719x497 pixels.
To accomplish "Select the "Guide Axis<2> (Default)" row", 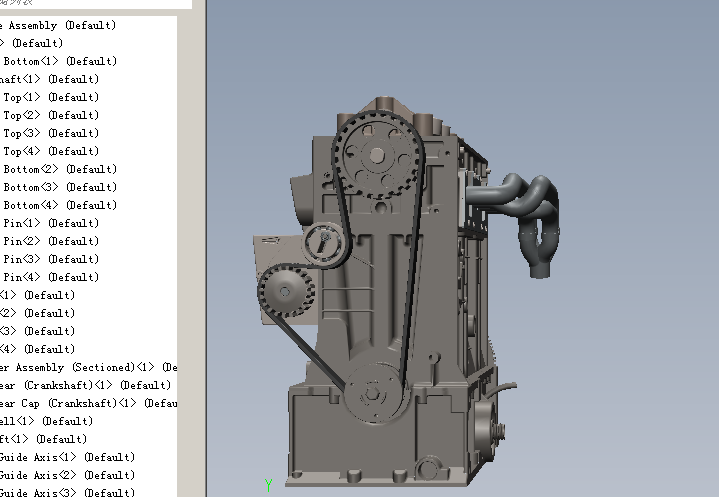I will point(67,475).
